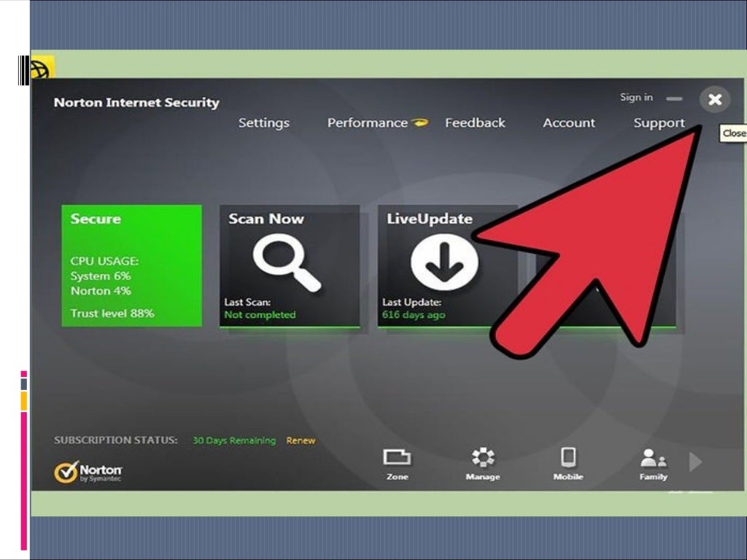Open the Support menu

pyautogui.click(x=659, y=122)
